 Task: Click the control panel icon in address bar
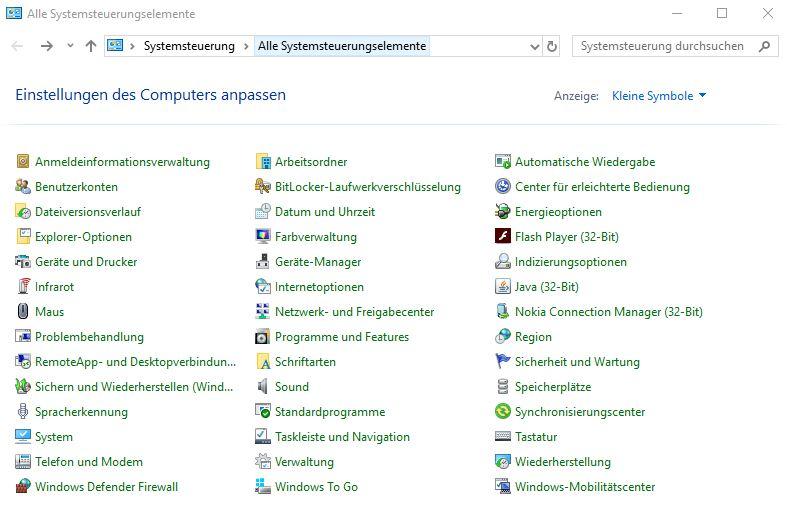(x=115, y=46)
